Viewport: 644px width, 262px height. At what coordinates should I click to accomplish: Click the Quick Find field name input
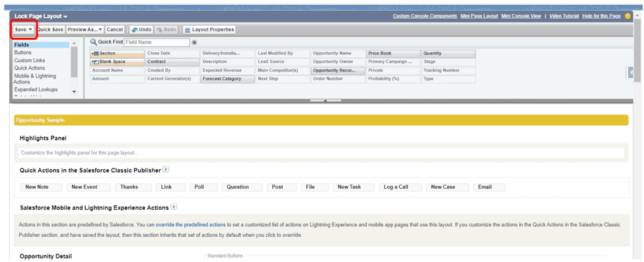pos(157,42)
